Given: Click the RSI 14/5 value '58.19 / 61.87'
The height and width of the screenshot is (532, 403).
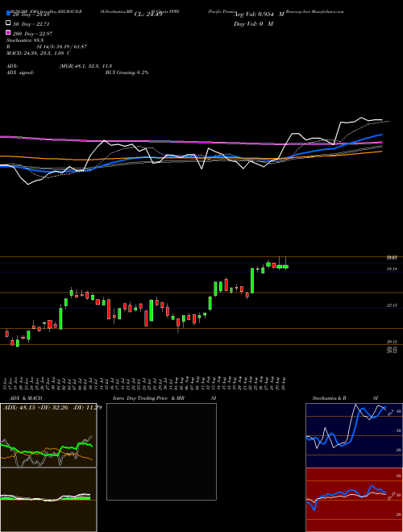Looking at the screenshot, I should 70,47.
